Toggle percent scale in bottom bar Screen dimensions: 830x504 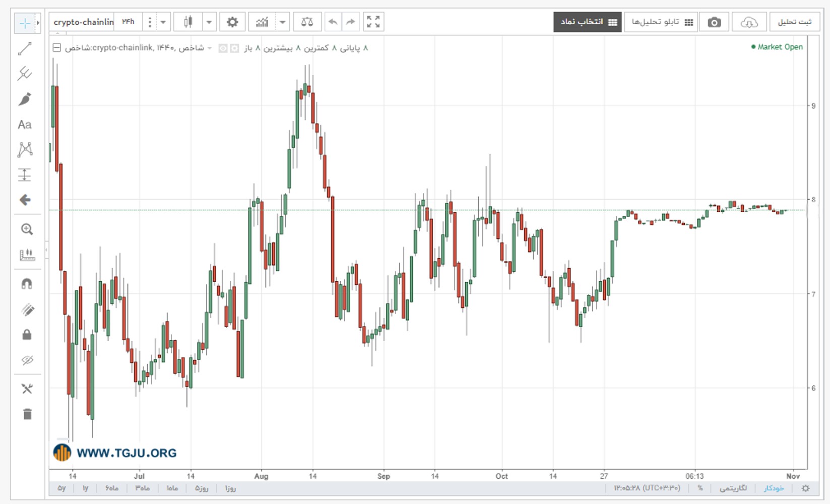(x=700, y=488)
